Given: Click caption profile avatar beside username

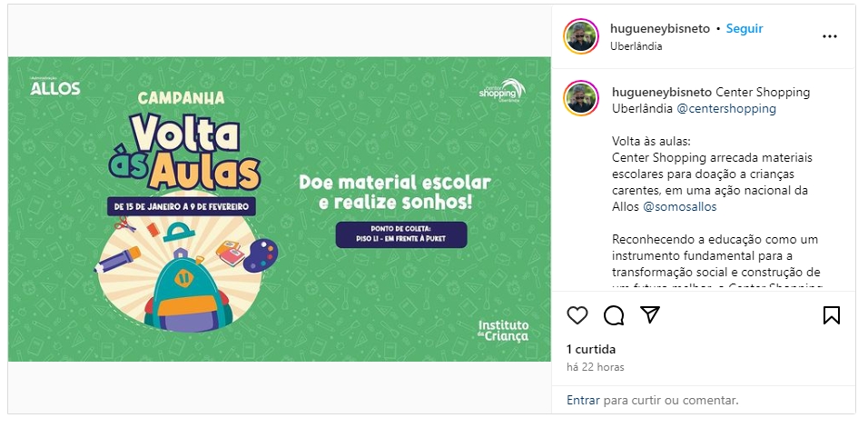Looking at the screenshot, I should tap(581, 98).
